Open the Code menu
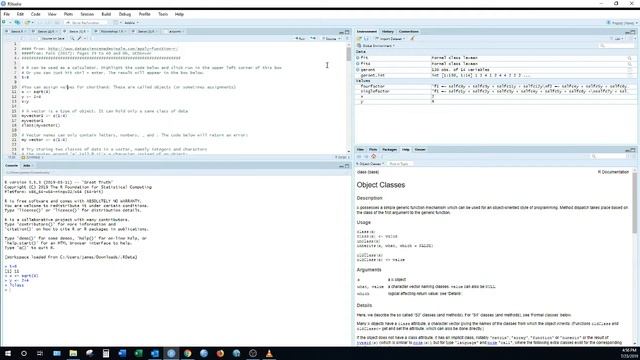Image resolution: width=640 pixels, height=360 pixels. point(36,14)
